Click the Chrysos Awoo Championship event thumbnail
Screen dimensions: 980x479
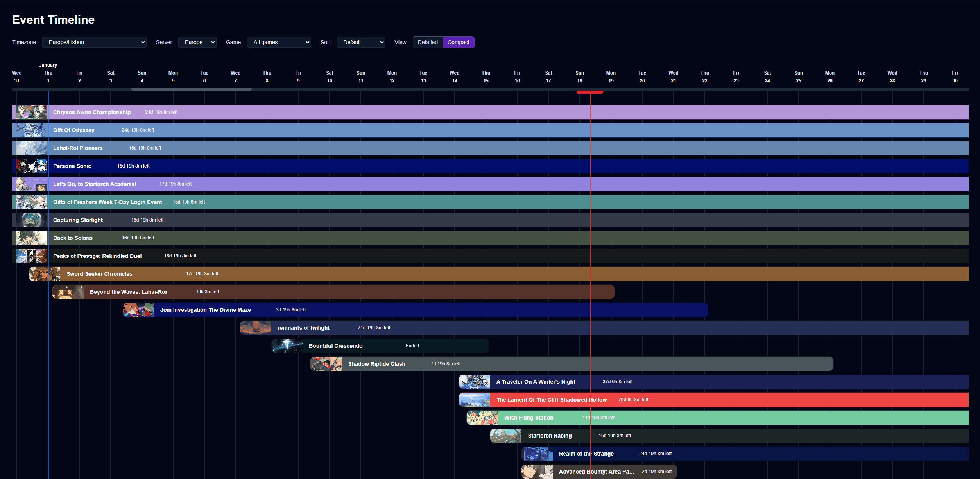[31, 112]
